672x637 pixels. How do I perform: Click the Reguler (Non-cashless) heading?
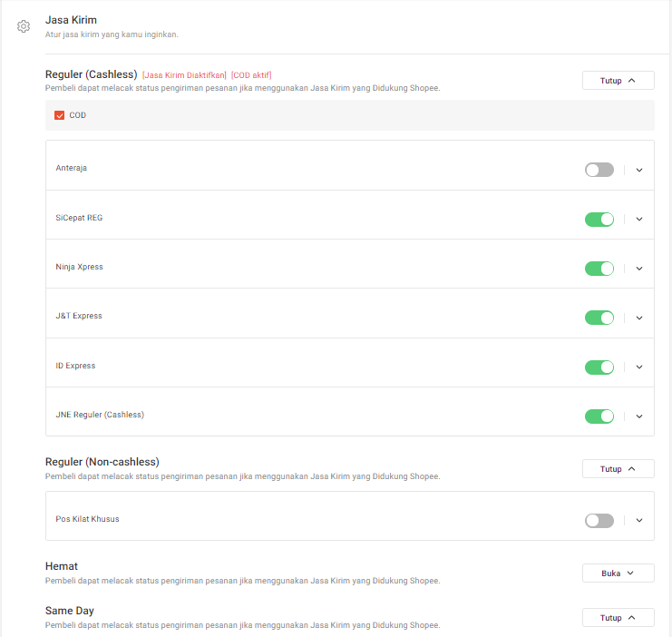102,462
